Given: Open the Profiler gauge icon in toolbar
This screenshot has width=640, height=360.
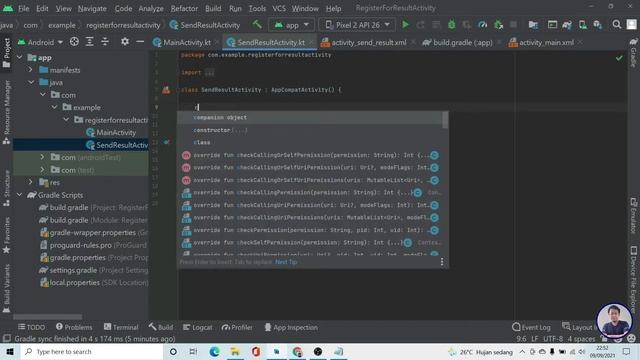Looking at the screenshot, I should click(x=482, y=25).
